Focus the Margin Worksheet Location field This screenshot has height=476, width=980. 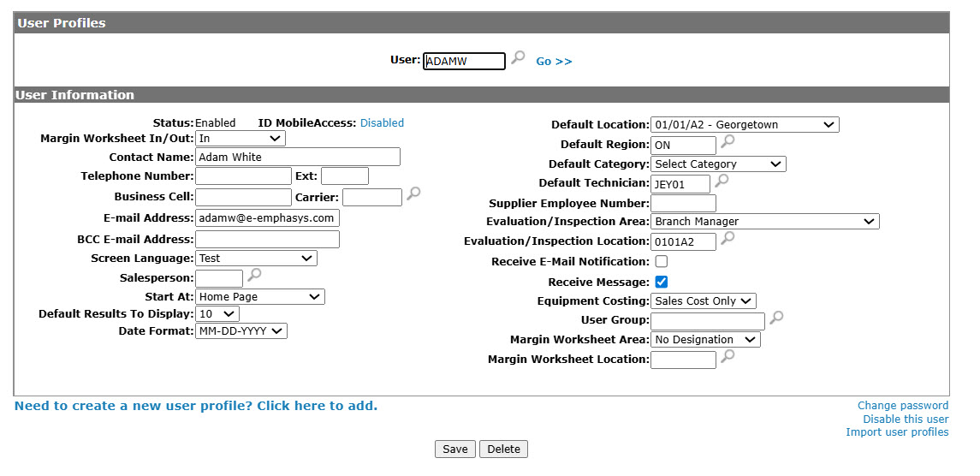coord(683,360)
